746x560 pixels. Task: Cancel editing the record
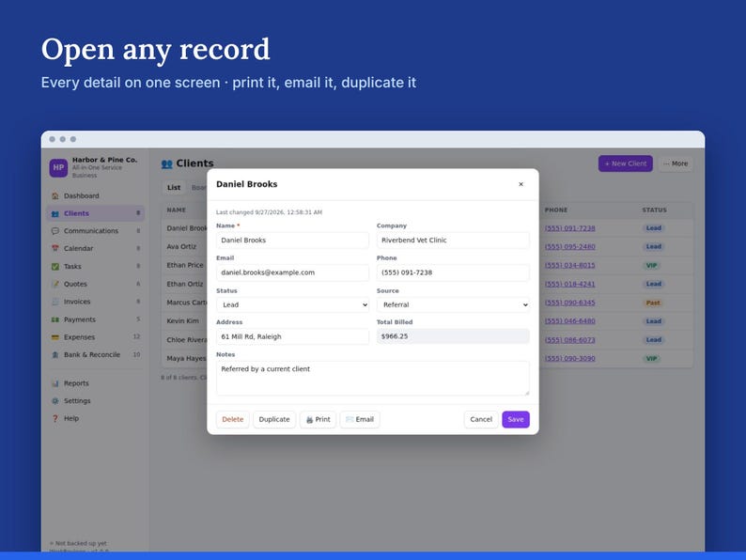[481, 419]
